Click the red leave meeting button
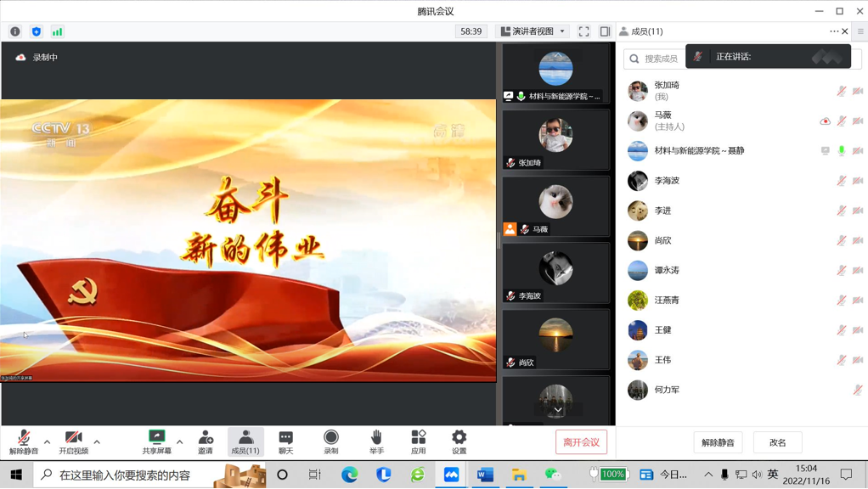The height and width of the screenshot is (489, 868). (581, 442)
